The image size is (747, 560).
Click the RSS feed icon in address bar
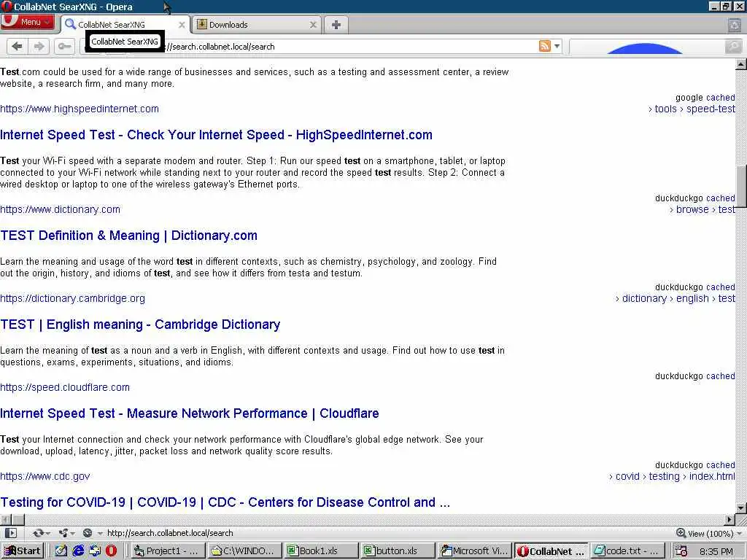(544, 46)
